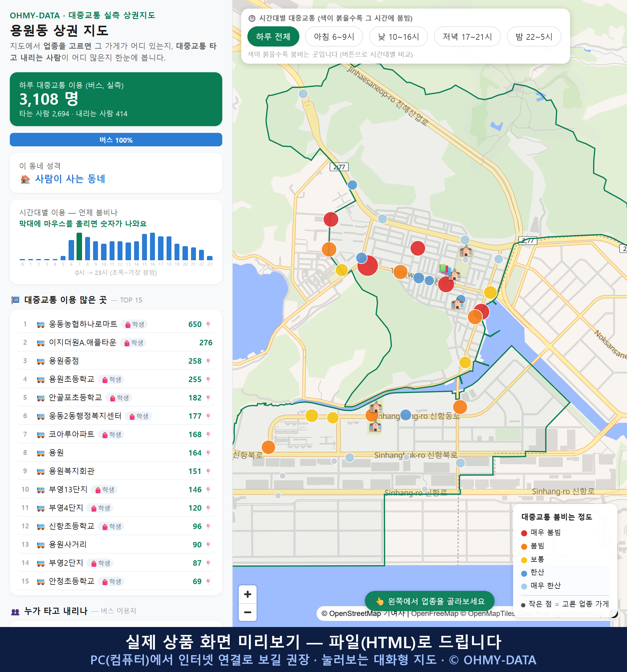
Task: Click the map pin icon on 용원종점 row
Action: click(208, 361)
